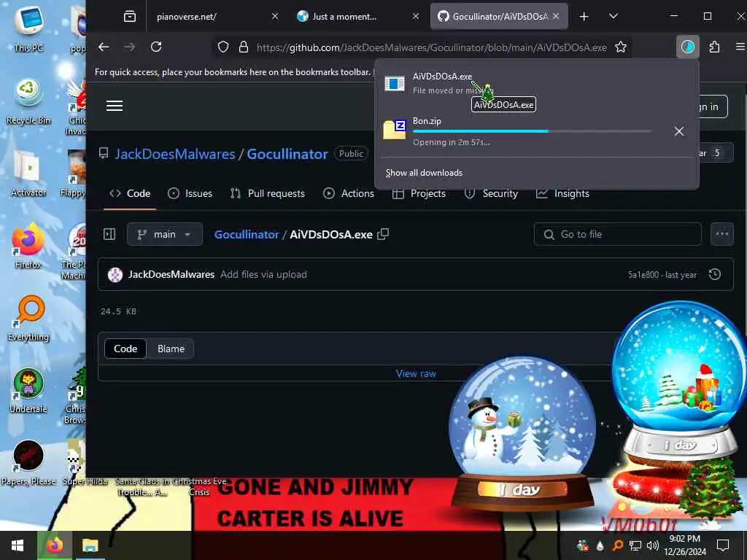Toggle the file tree side panel

click(109, 234)
